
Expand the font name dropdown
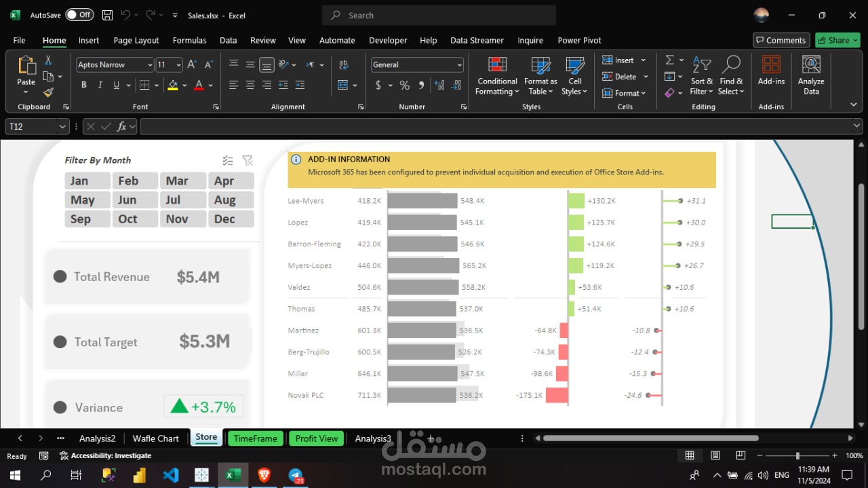tap(150, 65)
